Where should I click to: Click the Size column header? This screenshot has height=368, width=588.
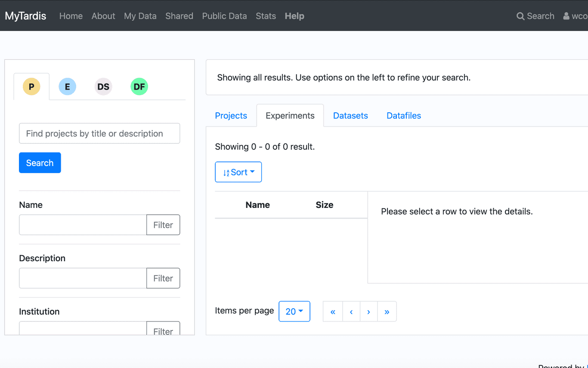325,205
